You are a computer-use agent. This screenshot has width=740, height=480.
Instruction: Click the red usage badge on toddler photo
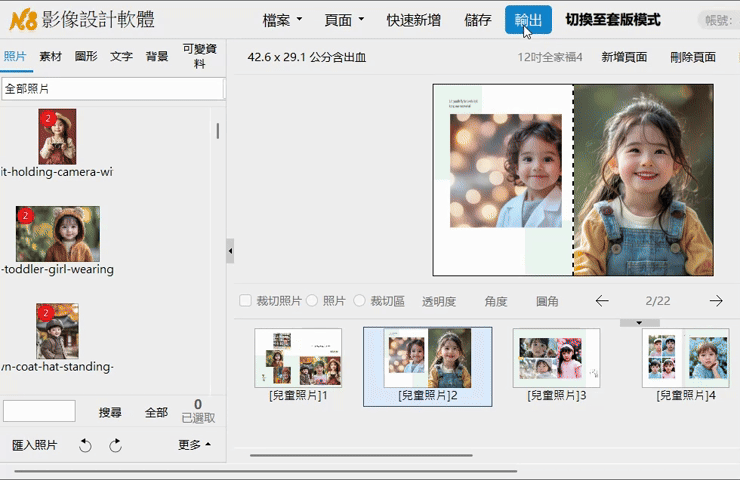[25, 216]
